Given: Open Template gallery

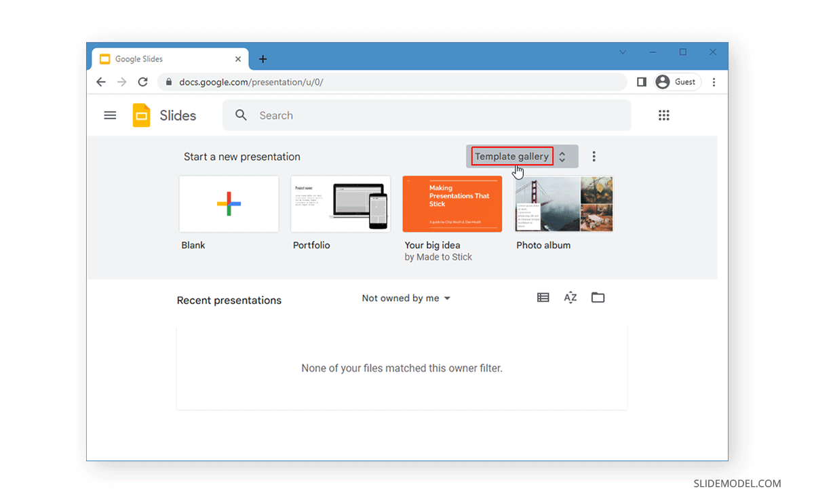Looking at the screenshot, I should click(x=511, y=156).
